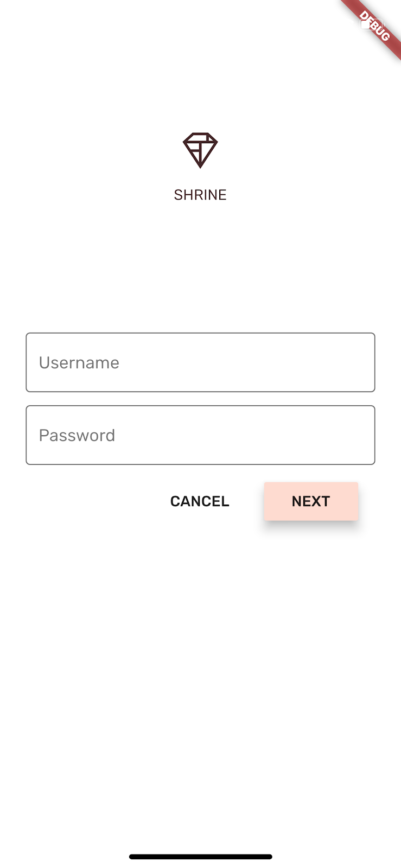The height and width of the screenshot is (868, 401).
Task: Tap the home indicator bar
Action: pyautogui.click(x=200, y=857)
